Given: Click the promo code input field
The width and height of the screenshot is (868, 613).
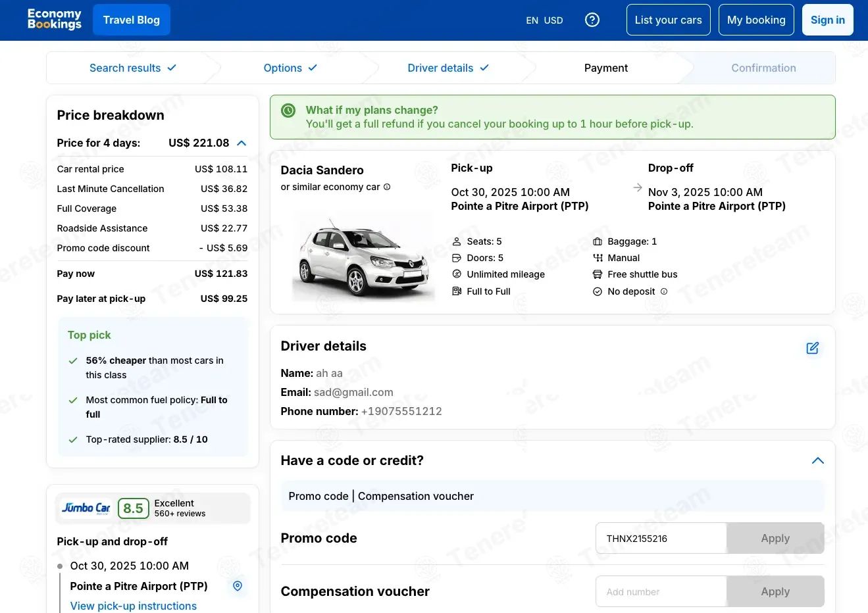Looking at the screenshot, I should pyautogui.click(x=661, y=538).
